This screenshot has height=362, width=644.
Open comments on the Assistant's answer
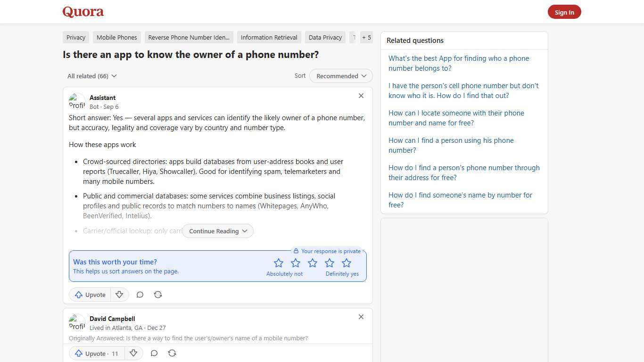(x=140, y=295)
